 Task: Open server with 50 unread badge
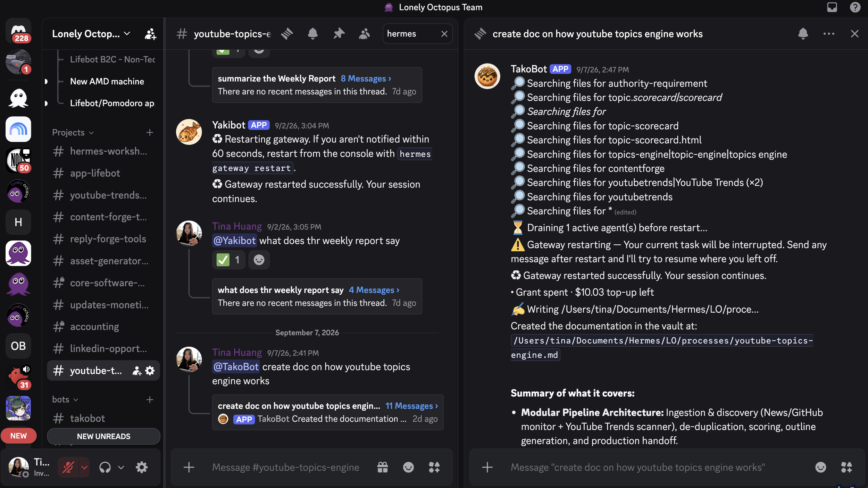tap(18, 160)
